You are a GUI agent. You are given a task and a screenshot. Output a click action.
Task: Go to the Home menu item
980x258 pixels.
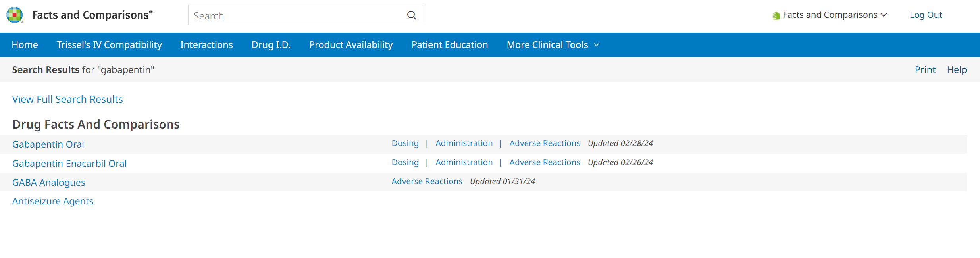pos(25,45)
